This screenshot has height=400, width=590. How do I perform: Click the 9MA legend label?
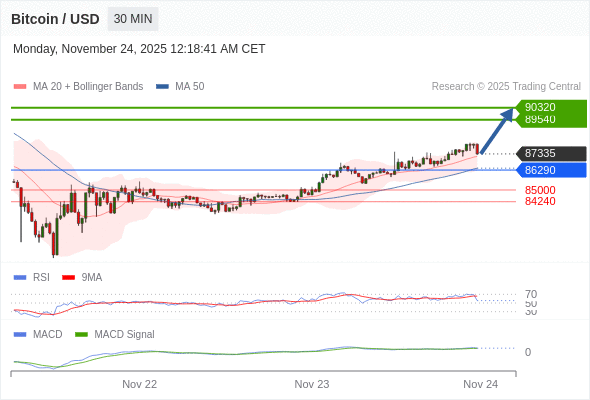92,278
